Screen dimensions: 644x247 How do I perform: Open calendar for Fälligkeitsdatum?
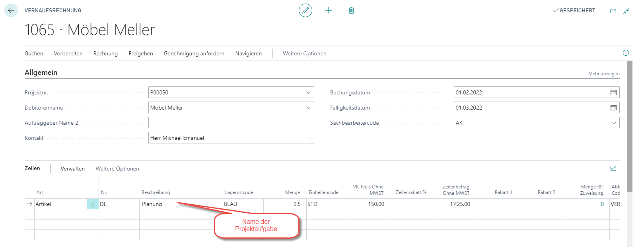coord(613,108)
